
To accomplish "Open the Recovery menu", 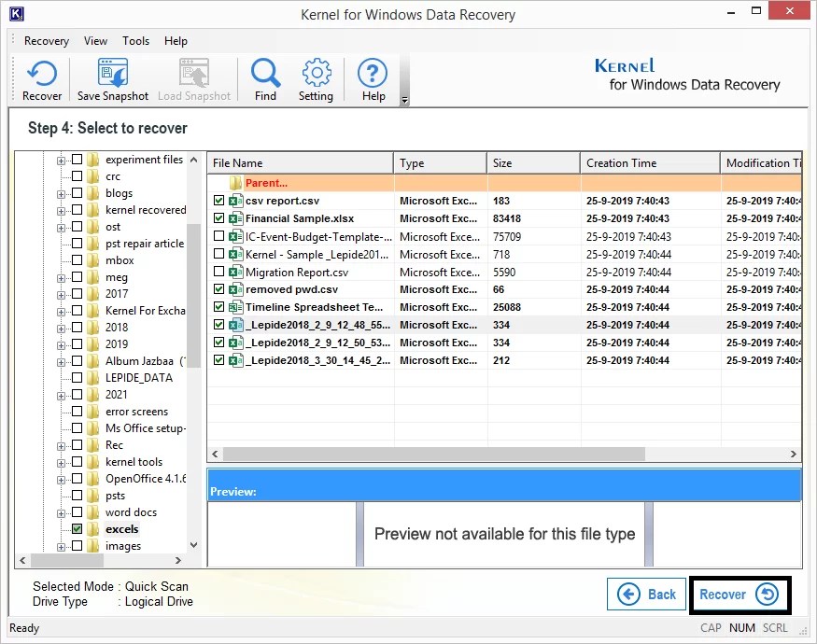I will pyautogui.click(x=46, y=41).
